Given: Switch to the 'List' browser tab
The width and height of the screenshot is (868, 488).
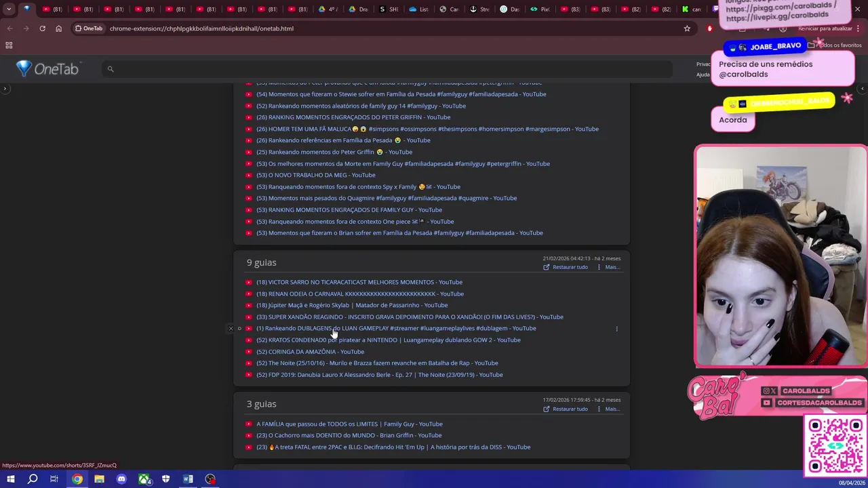Looking at the screenshot, I should [419, 9].
